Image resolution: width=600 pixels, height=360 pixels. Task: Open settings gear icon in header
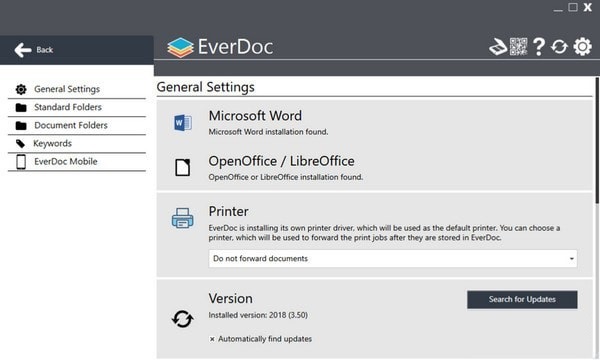coord(582,47)
